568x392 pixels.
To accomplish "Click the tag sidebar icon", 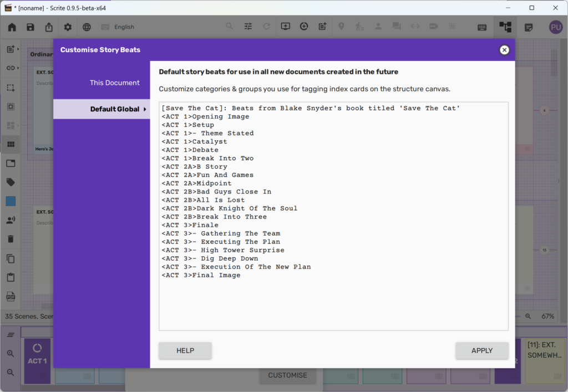I will point(11,182).
